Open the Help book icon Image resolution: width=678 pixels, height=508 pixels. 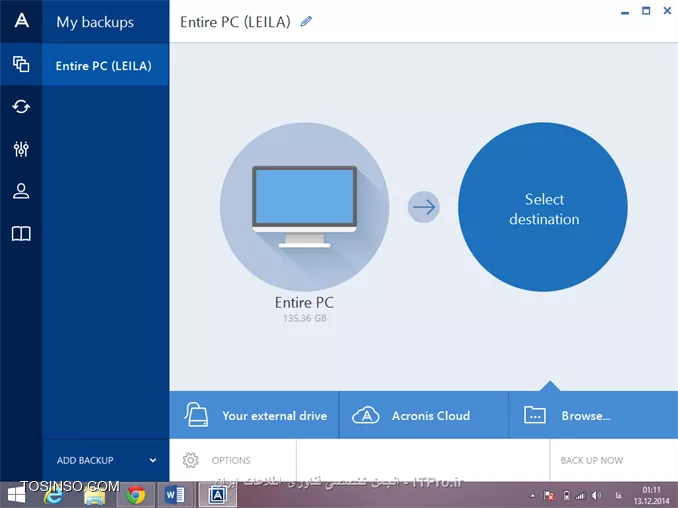[x=21, y=233]
